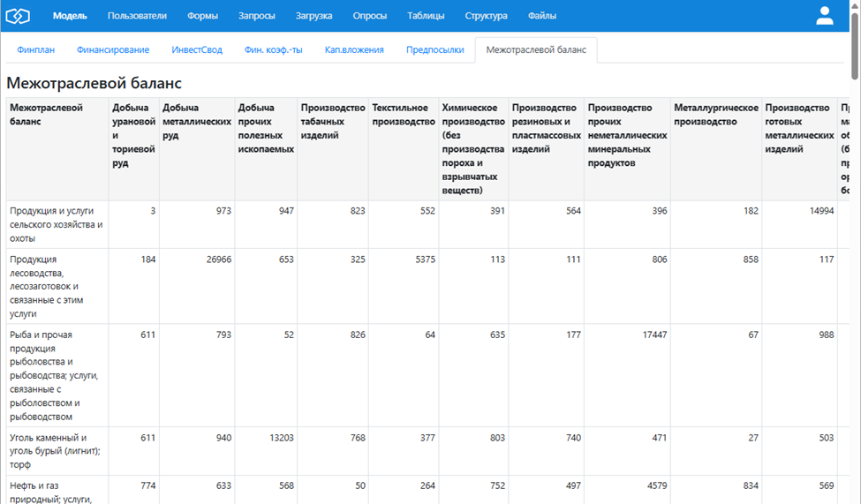Screen dimensions: 861x504
Task: Open the Модель menu
Action: tap(70, 16)
